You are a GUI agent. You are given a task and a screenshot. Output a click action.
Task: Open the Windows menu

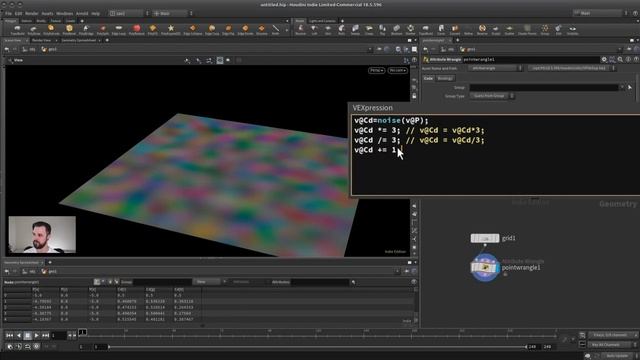click(x=64, y=13)
